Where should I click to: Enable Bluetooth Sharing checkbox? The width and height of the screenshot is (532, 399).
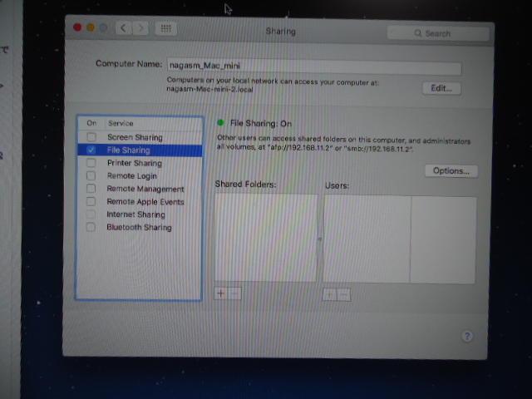point(91,227)
